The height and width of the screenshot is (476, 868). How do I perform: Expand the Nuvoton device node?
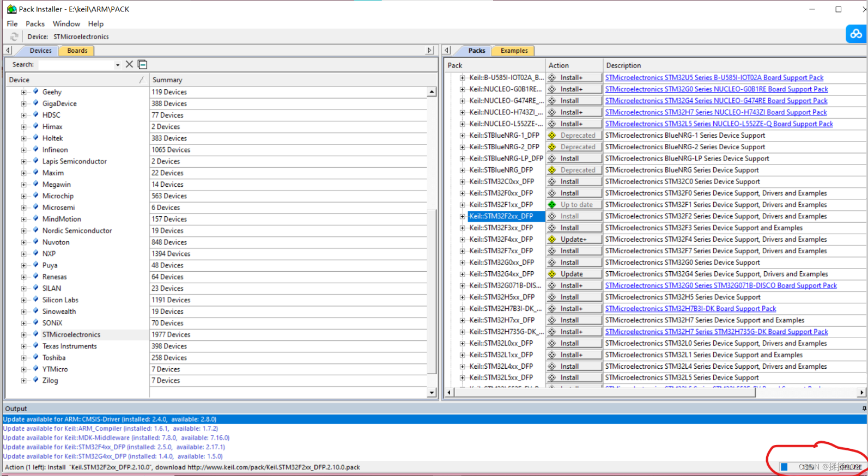[23, 242]
